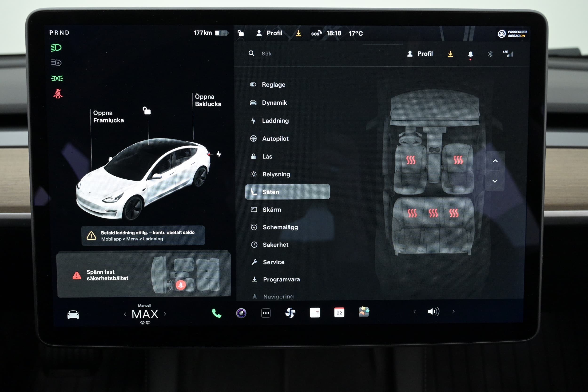This screenshot has height=392, width=588.
Task: Toggle driver seat heater
Action: coord(410,160)
